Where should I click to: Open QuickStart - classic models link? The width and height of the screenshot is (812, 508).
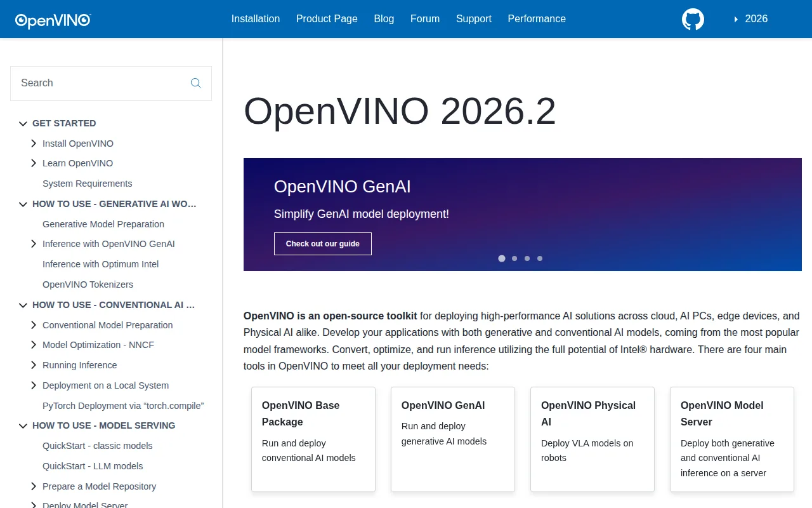click(x=98, y=446)
